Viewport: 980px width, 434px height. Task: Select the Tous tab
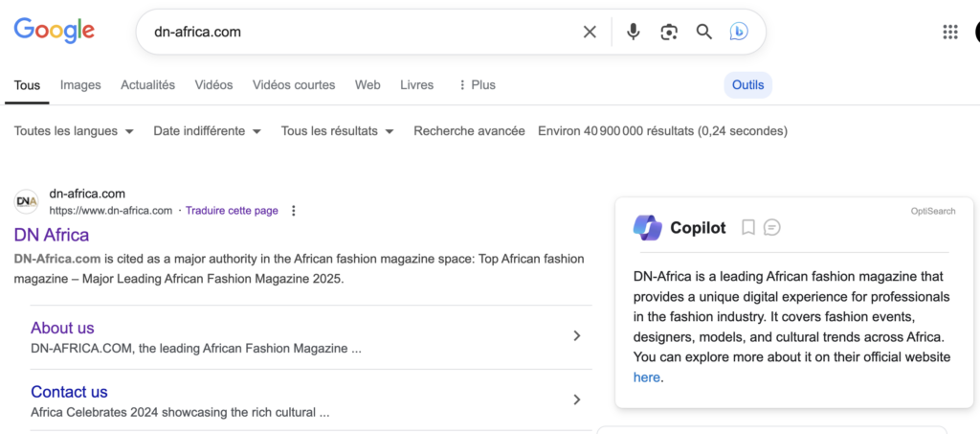[x=27, y=85]
